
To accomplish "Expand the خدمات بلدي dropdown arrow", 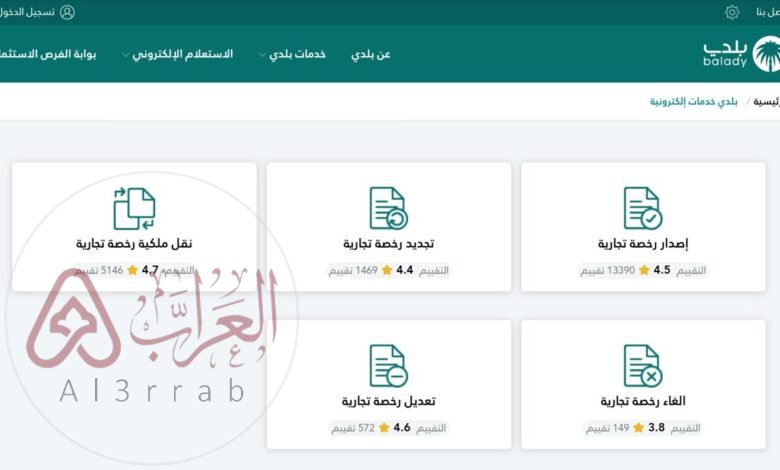I will click(x=262, y=55).
